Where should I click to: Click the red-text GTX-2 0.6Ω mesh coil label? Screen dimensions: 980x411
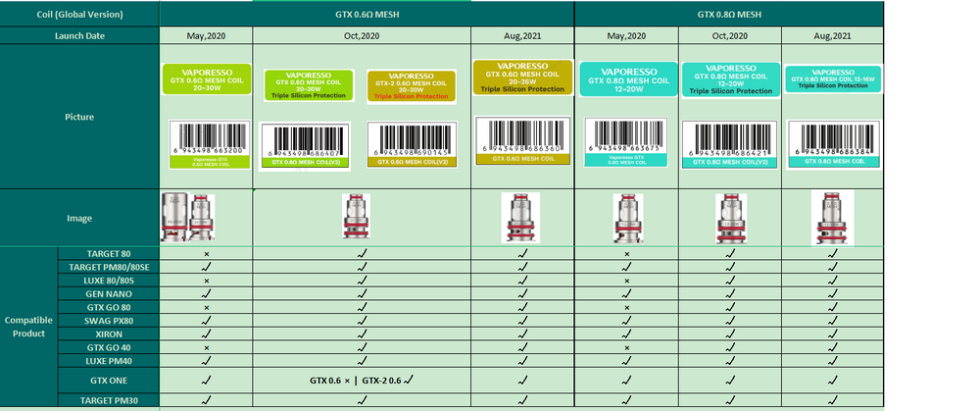[x=410, y=85]
